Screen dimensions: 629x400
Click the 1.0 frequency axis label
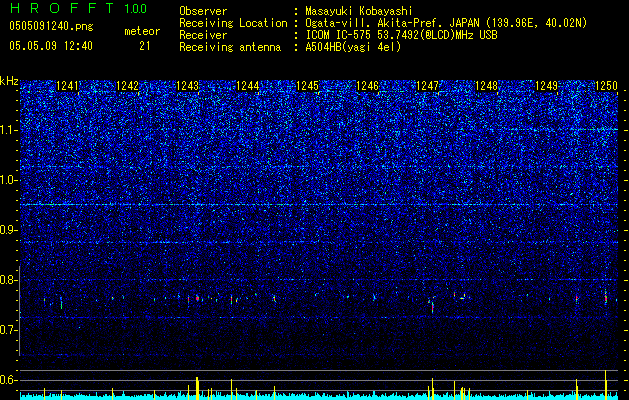coord(8,180)
